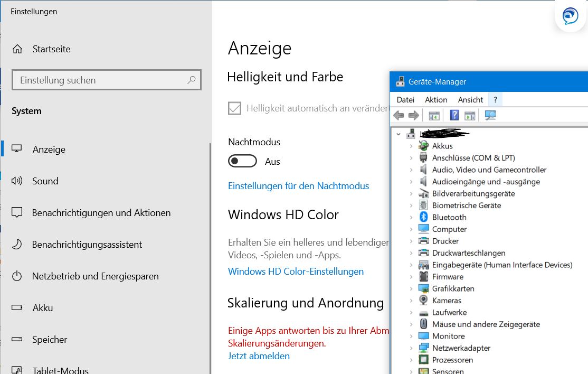Open Einstellungen für den Nachtmodus link
Image resolution: width=588 pixels, height=374 pixels.
click(299, 186)
